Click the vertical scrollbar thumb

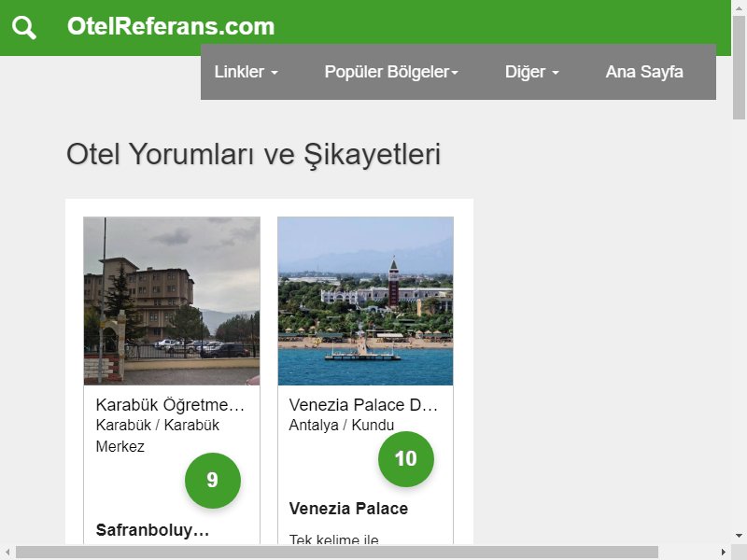(x=739, y=67)
